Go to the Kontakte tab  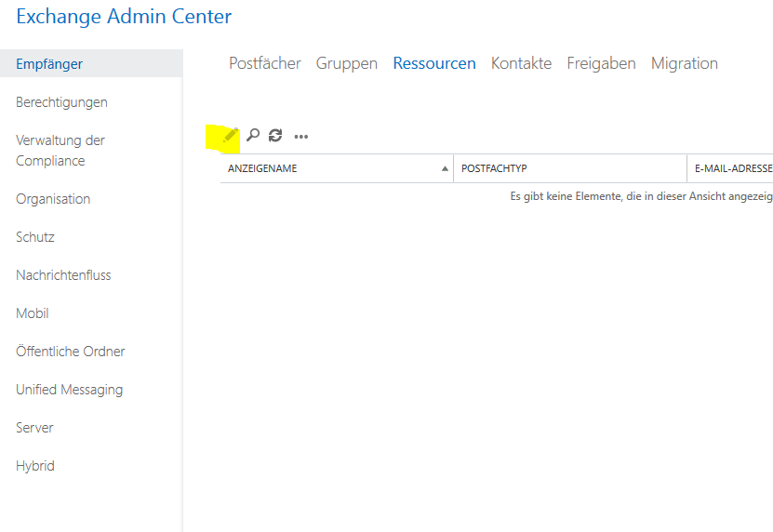point(521,63)
